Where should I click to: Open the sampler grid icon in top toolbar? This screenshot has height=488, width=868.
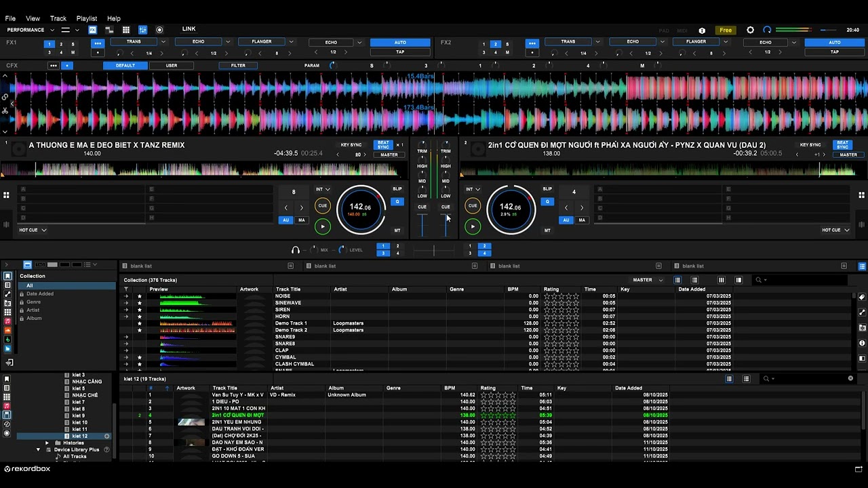(x=126, y=30)
